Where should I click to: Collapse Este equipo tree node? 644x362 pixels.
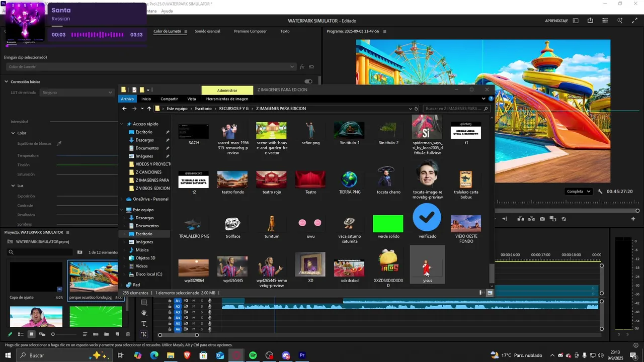[x=122, y=210]
